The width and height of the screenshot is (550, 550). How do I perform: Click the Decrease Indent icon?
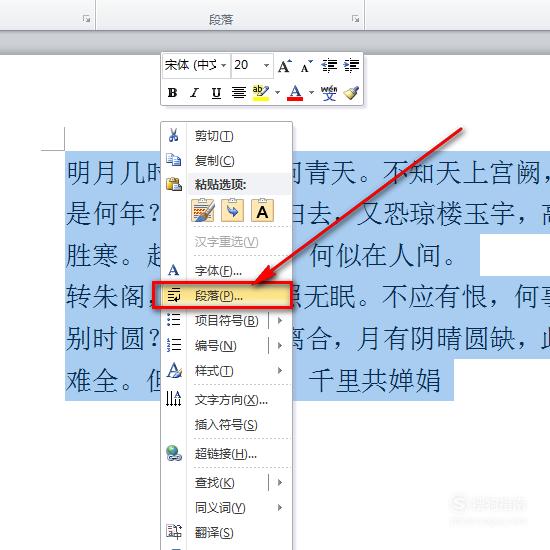(x=329, y=66)
